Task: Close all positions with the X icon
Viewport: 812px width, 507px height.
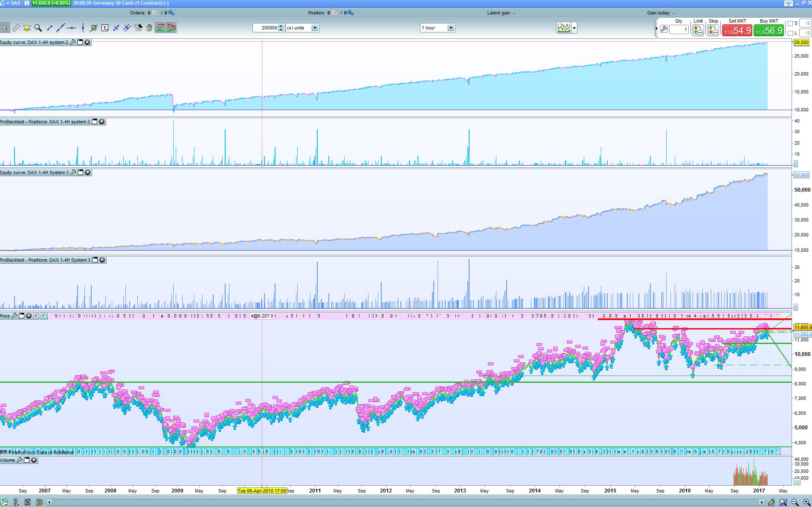Action: click(x=334, y=13)
